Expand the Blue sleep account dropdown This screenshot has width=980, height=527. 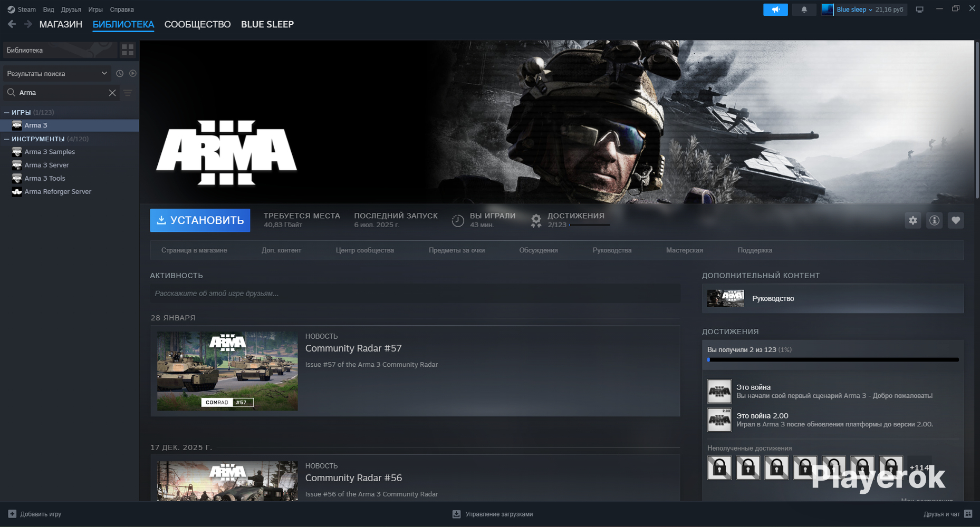click(x=854, y=9)
